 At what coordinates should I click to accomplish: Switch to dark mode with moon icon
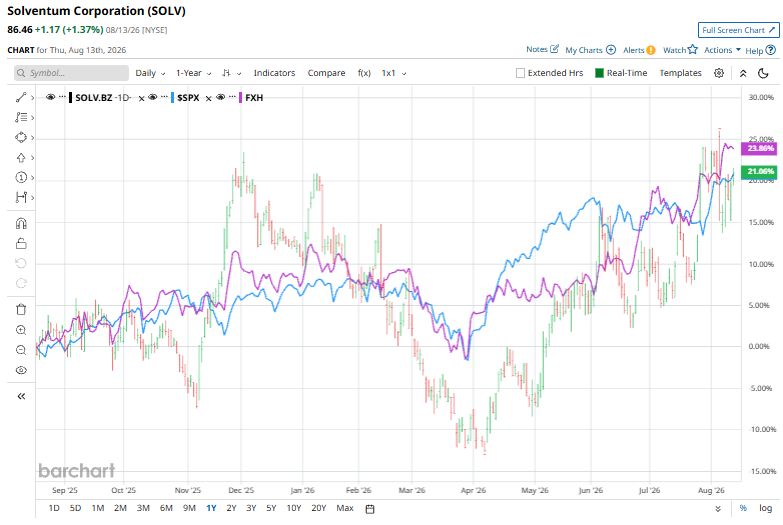coord(763,73)
